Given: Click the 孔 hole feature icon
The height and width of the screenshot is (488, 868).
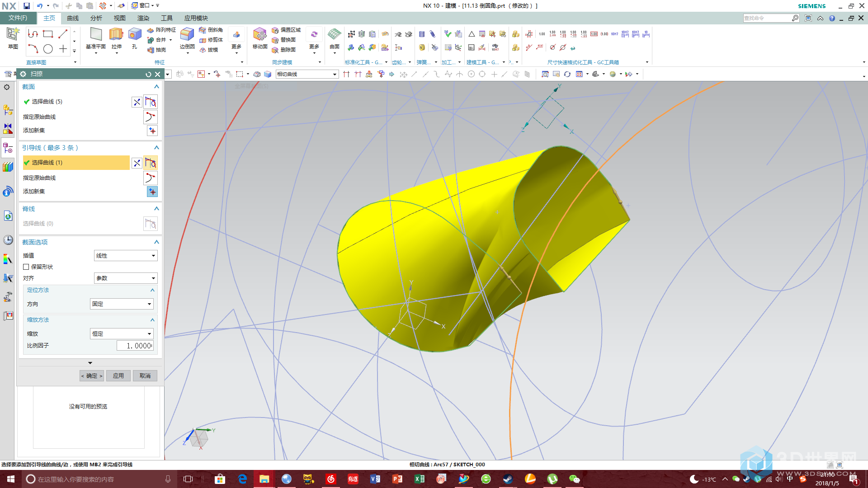Looking at the screenshot, I should click(135, 34).
